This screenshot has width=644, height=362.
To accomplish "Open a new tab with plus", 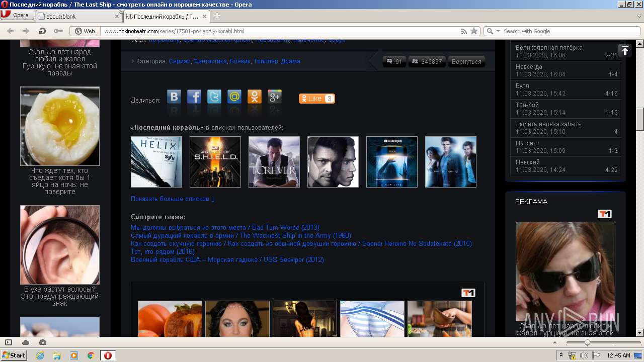I will (217, 16).
